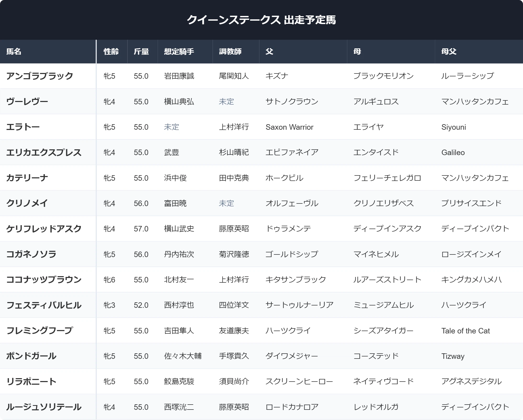The width and height of the screenshot is (523, 420).
Task: Click weight 52.0 in フェスティバルヒル row
Action: 141,305
